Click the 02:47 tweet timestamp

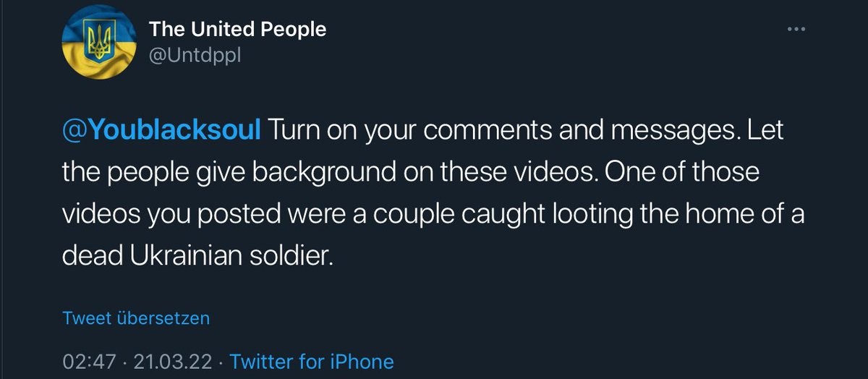tap(90, 362)
